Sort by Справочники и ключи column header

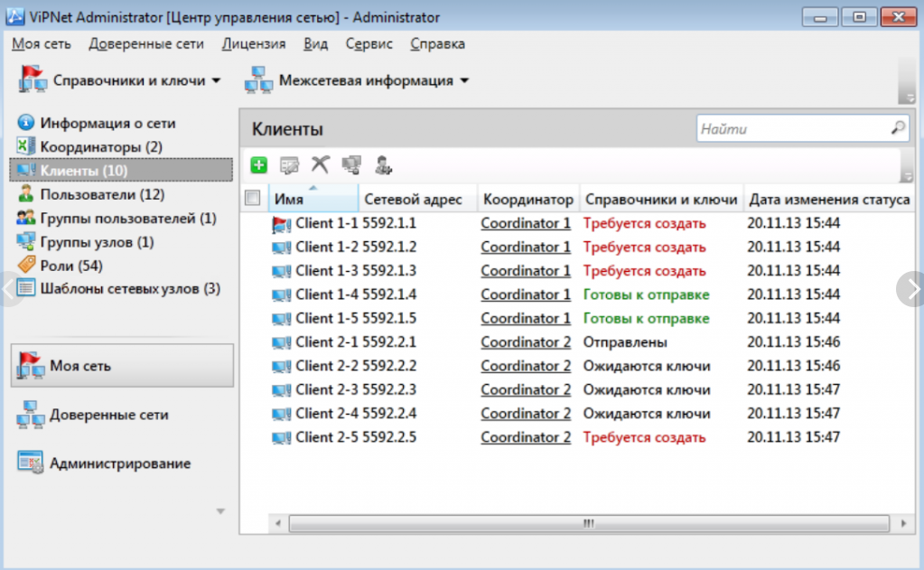[x=661, y=199]
